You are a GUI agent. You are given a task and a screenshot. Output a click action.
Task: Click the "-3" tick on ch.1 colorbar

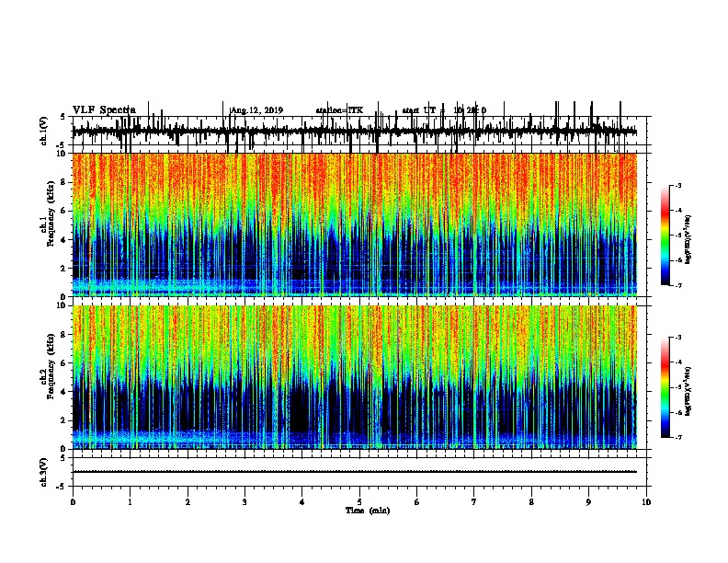678,185
